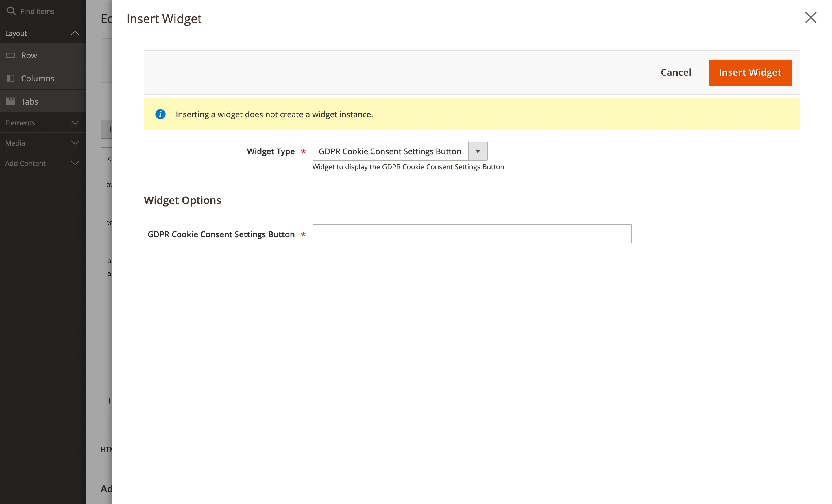This screenshot has width=832, height=504.
Task: Click the Insert Widget button
Action: (x=750, y=72)
